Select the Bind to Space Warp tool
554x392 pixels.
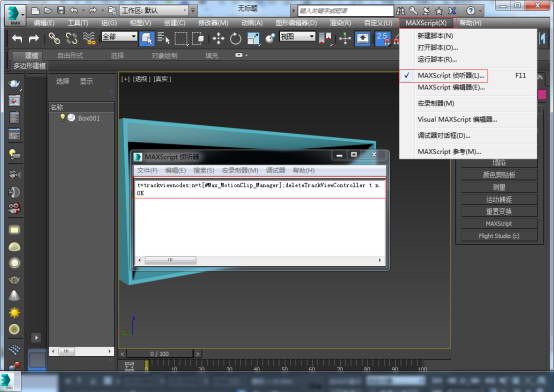pyautogui.click(x=89, y=38)
